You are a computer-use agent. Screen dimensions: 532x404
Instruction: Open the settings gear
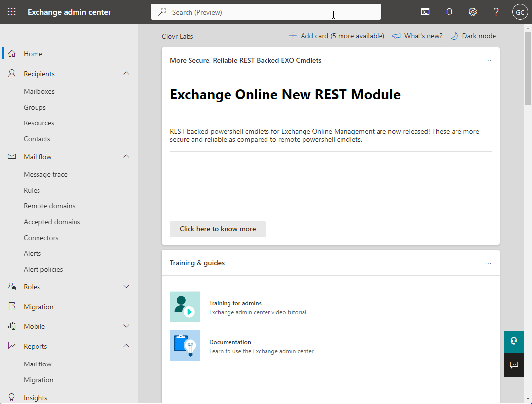click(x=473, y=12)
